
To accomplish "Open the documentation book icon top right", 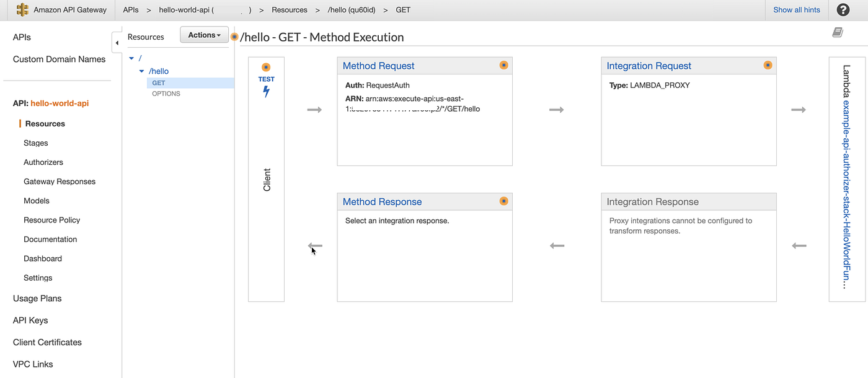I will pos(838,31).
